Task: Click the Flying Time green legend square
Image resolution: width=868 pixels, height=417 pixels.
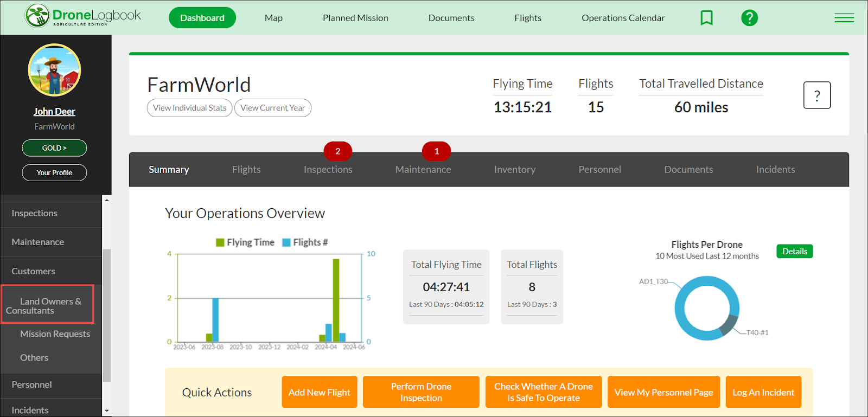Action: point(220,242)
